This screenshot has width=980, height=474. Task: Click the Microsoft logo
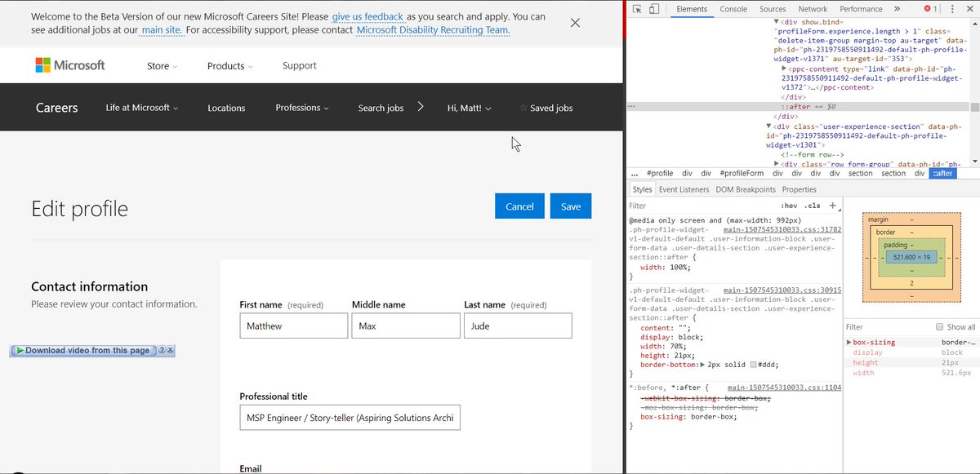[70, 65]
